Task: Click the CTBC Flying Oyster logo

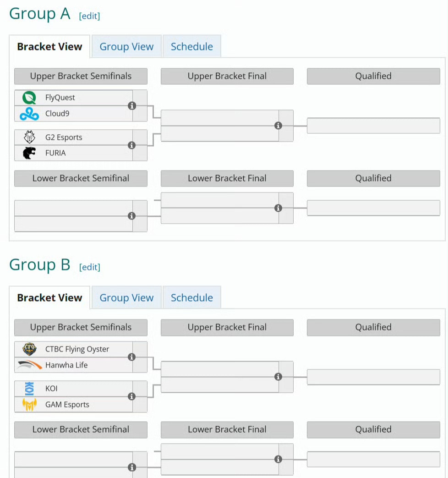Action: coord(29,349)
